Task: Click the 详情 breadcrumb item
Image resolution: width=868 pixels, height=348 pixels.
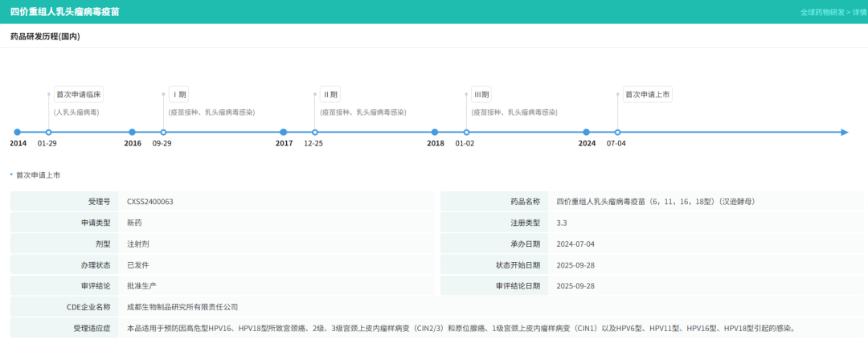Action: point(857,12)
